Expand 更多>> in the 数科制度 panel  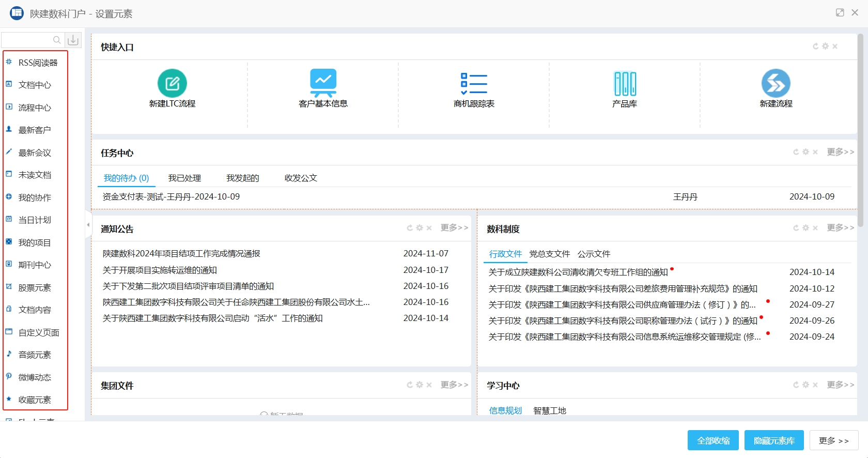(840, 228)
